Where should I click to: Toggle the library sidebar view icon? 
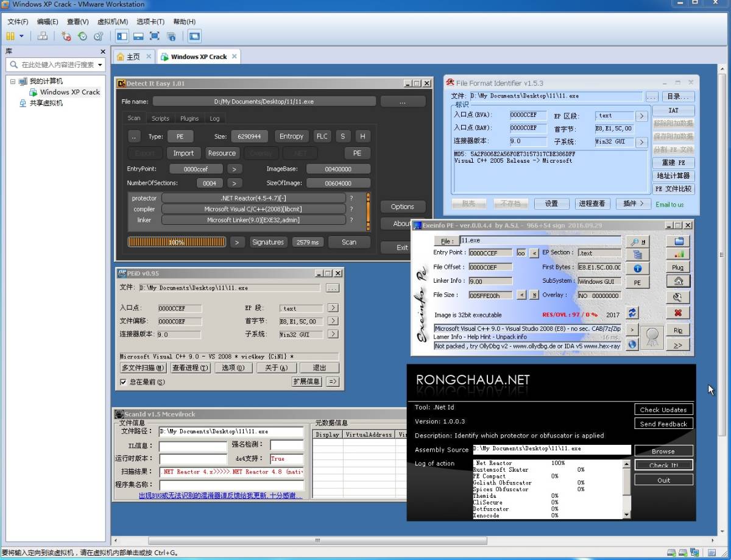122,36
